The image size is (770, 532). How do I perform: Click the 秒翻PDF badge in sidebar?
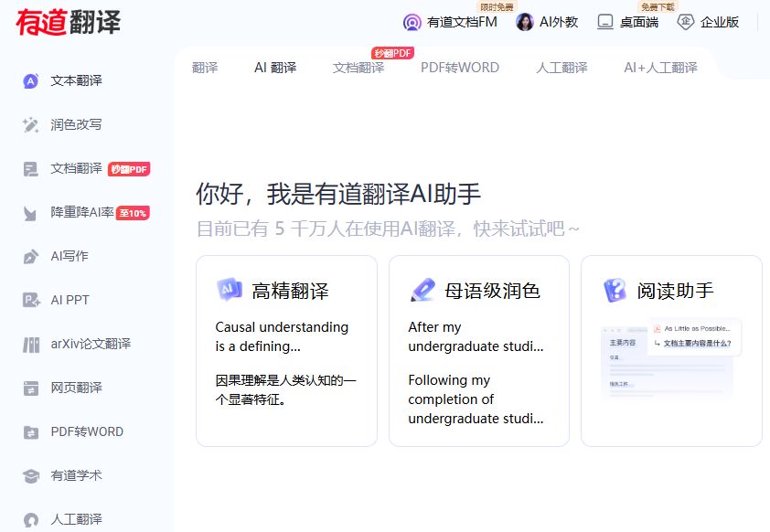pyautogui.click(x=129, y=169)
